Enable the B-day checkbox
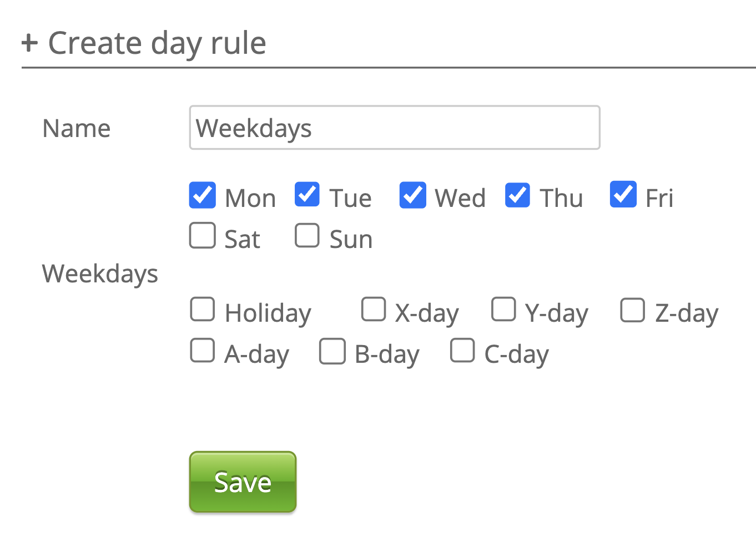 [x=332, y=351]
